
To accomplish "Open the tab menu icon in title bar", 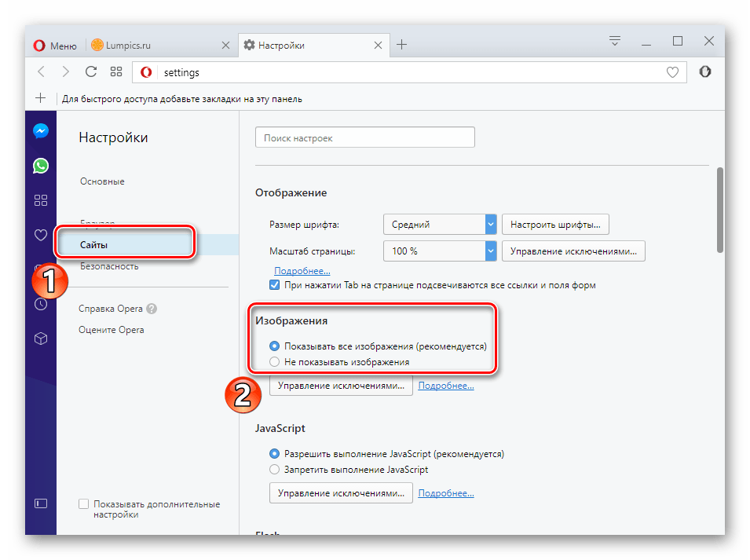I will [615, 41].
